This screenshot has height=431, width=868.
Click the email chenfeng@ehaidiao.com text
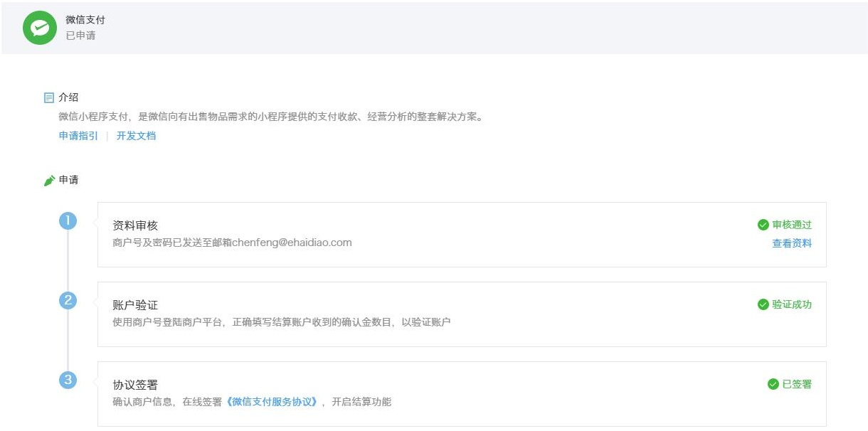click(x=292, y=243)
